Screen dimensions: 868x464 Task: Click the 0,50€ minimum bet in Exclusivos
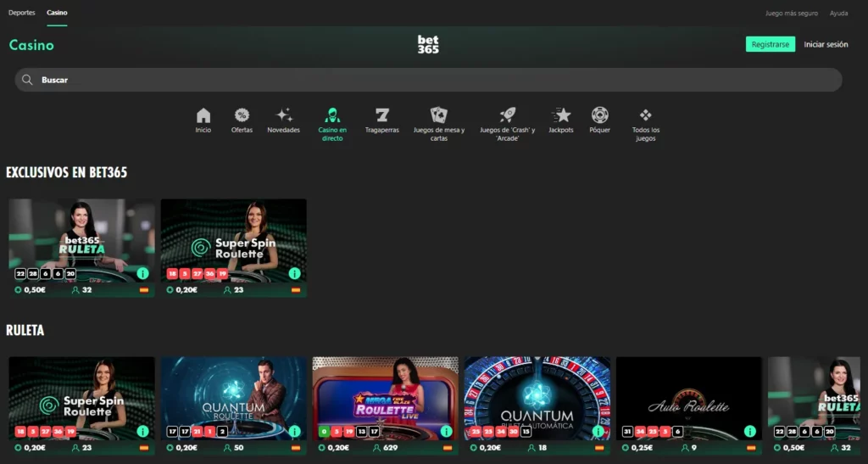pos(34,290)
